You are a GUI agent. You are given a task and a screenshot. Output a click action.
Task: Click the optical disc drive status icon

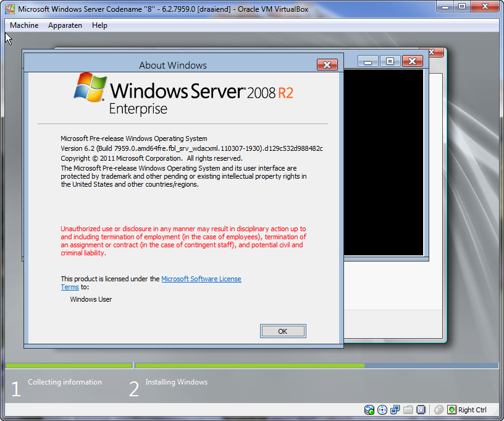(x=382, y=410)
